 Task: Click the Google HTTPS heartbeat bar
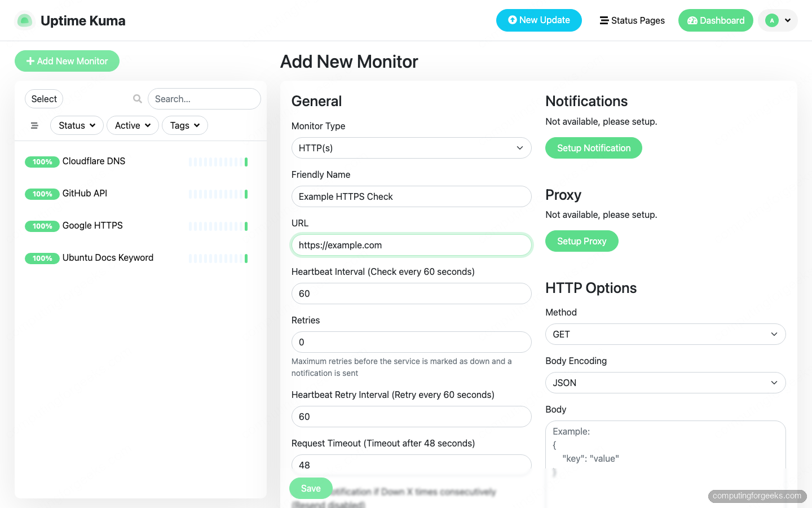[x=218, y=226]
